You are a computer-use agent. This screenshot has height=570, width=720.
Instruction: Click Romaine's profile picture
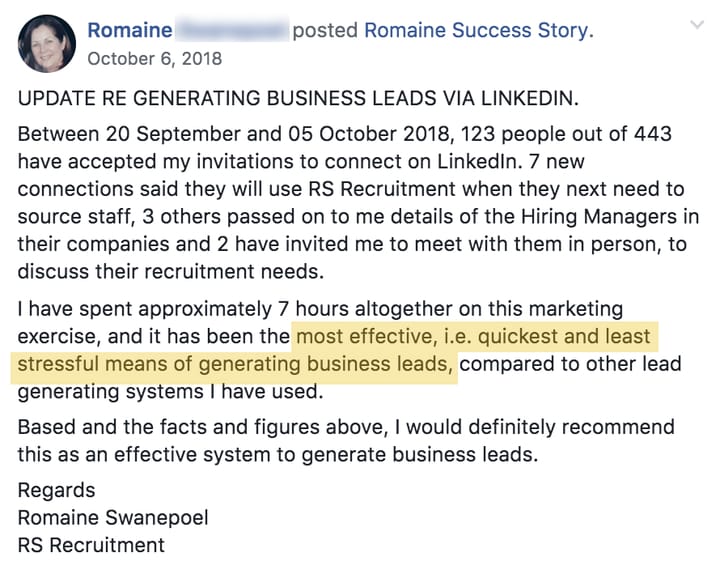point(46,43)
